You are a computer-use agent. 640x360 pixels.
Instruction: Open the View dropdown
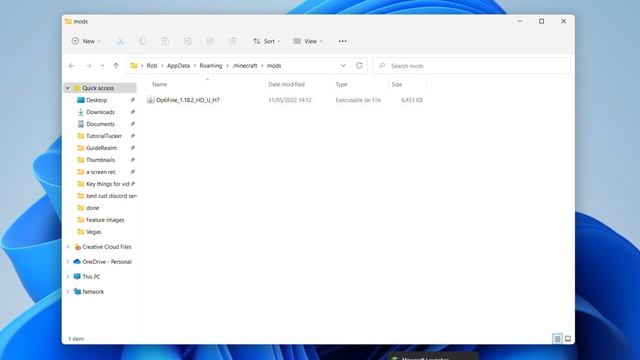coord(308,41)
